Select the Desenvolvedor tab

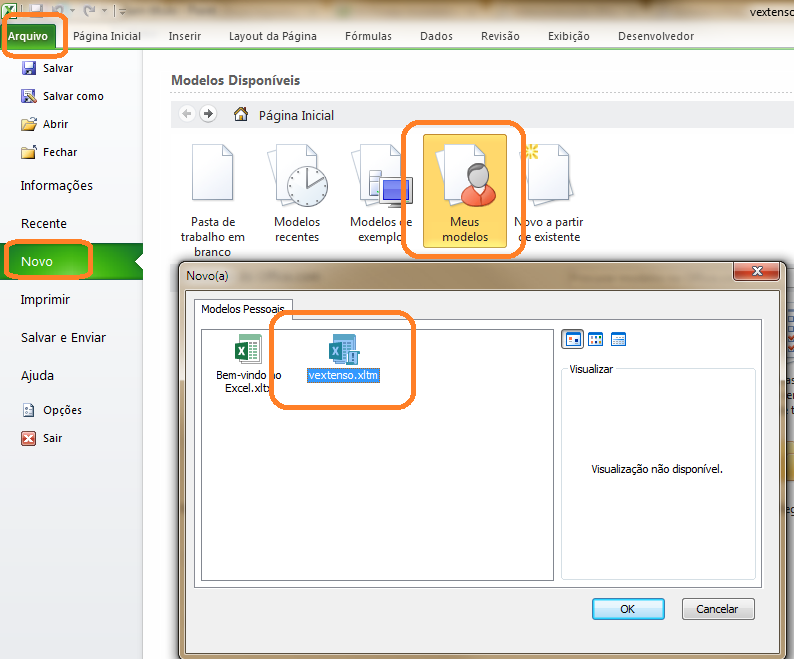(x=656, y=36)
